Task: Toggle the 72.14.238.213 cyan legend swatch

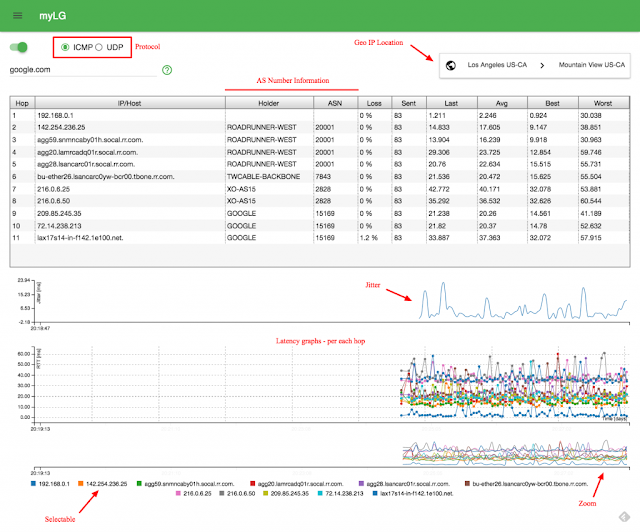Action: pos(320,494)
